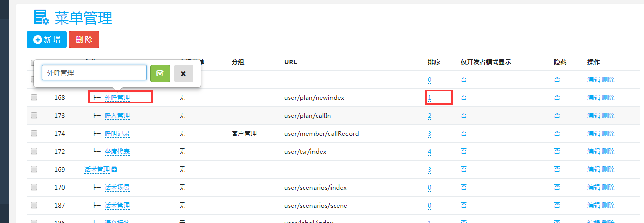Screen dimensions: 644x223
Task: Cancel inline edit with X icon
Action: coord(183,73)
